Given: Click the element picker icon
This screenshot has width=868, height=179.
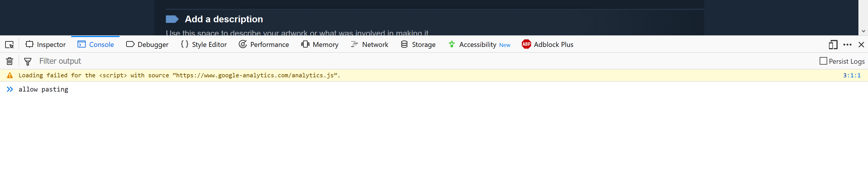Looking at the screenshot, I should point(10,45).
